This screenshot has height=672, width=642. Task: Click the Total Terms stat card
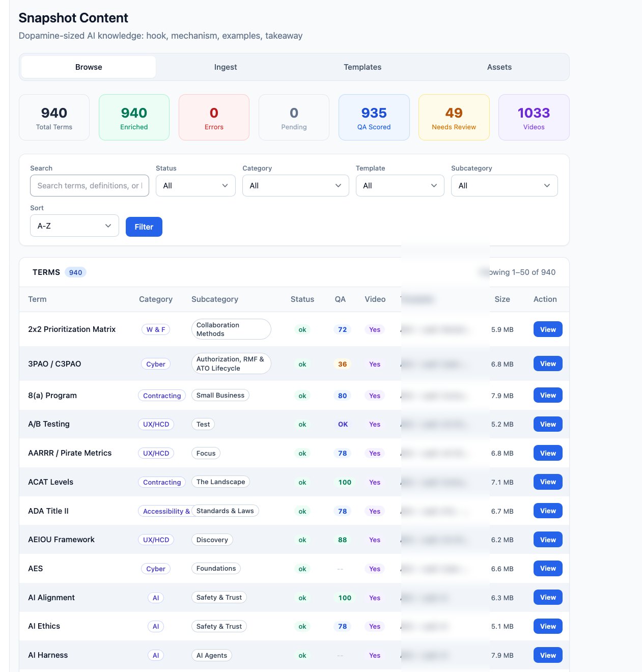tap(54, 118)
